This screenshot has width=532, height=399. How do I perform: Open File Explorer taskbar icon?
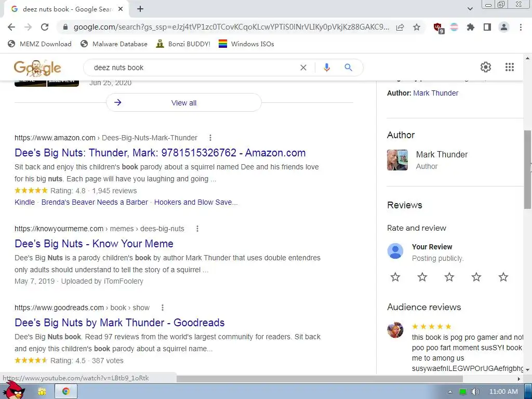tap(42, 392)
